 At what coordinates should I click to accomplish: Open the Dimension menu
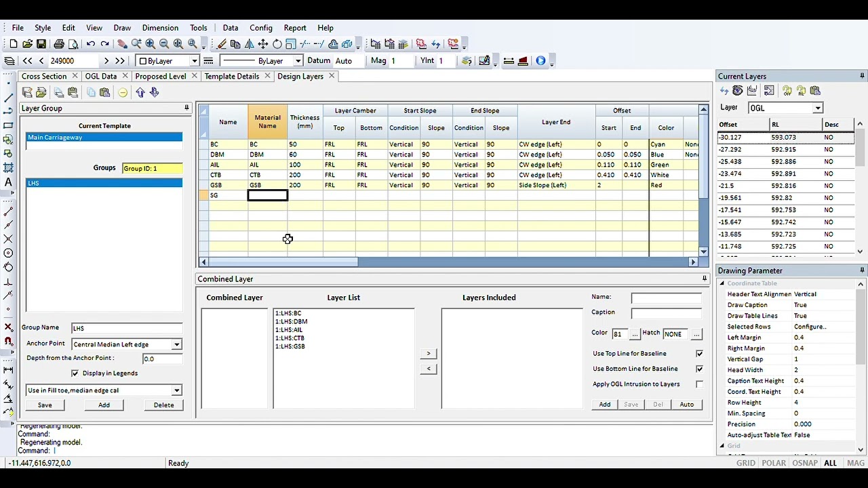click(160, 28)
